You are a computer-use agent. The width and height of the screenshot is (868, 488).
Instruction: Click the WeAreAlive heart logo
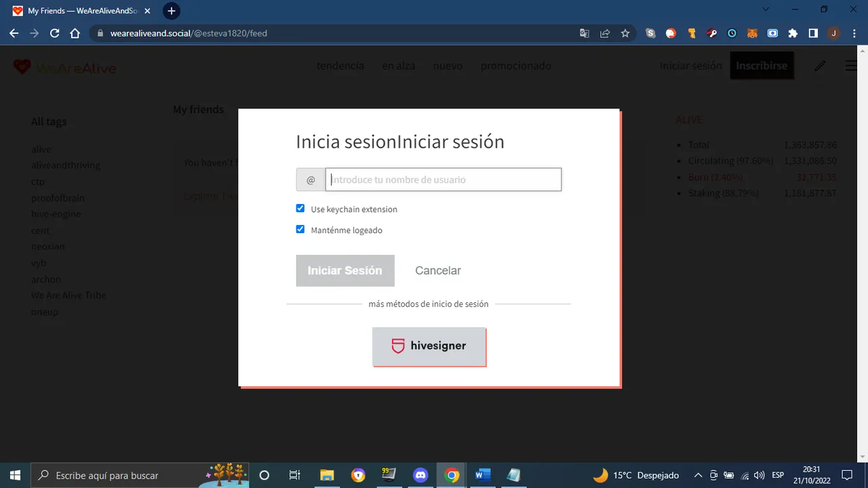coord(22,66)
